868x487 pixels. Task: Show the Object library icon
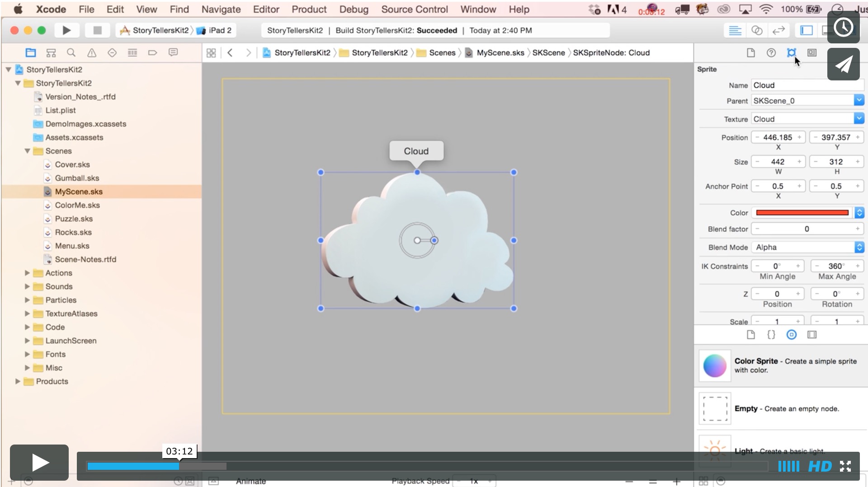[x=791, y=335]
